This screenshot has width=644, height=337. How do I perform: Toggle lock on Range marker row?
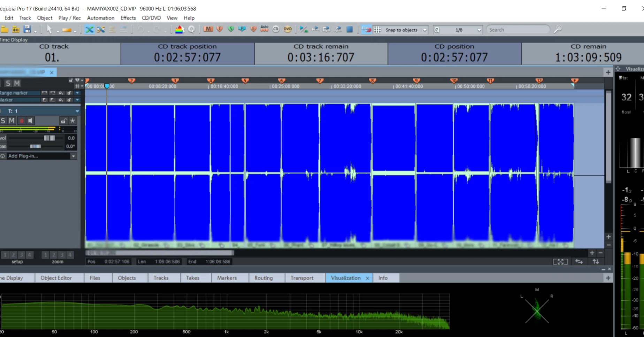(x=69, y=93)
